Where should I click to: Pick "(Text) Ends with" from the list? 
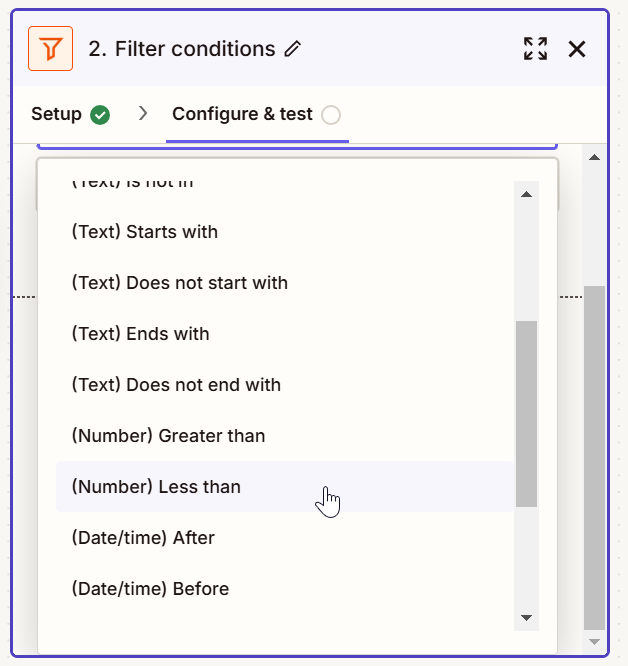click(x=141, y=334)
